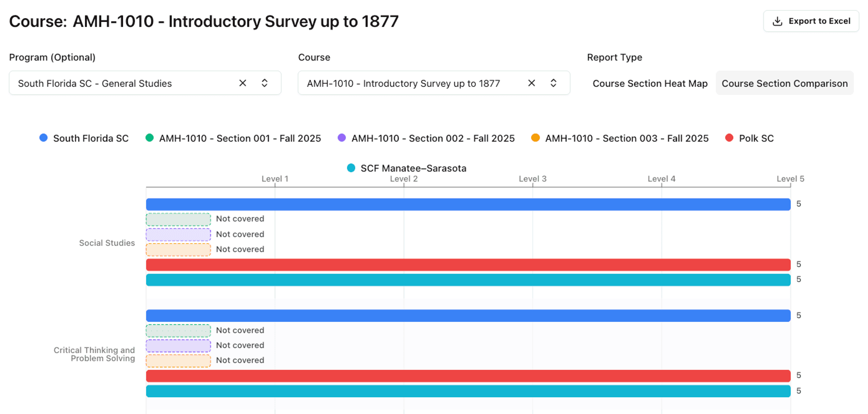This screenshot has height=414, width=868.
Task: Click the red Polk SC legend dot
Action: 729,138
